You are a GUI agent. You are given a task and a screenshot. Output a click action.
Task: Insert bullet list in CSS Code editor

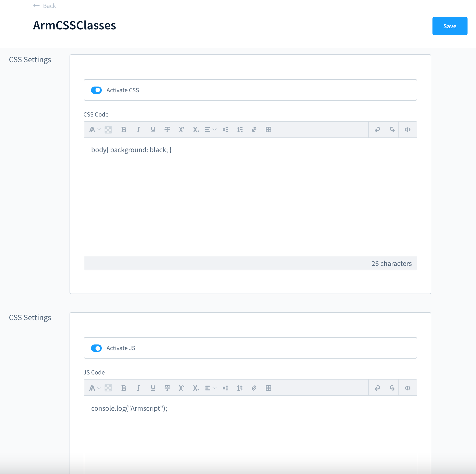point(225,130)
